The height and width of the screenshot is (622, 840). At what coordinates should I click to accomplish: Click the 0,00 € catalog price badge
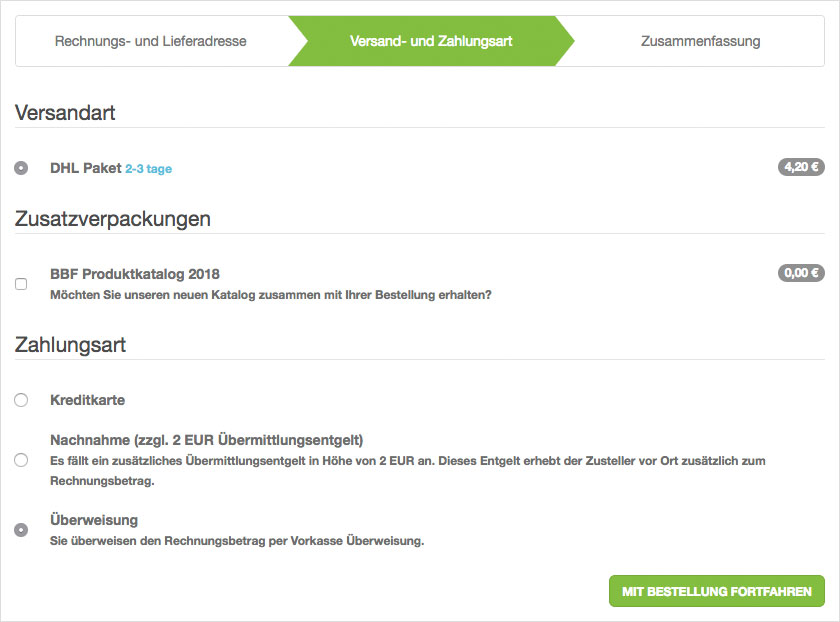801,273
